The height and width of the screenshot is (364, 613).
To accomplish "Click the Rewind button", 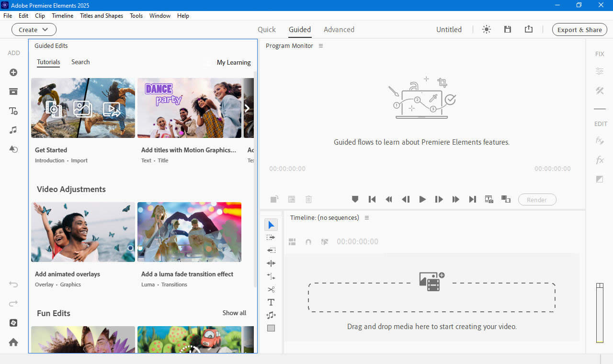I will [389, 199].
